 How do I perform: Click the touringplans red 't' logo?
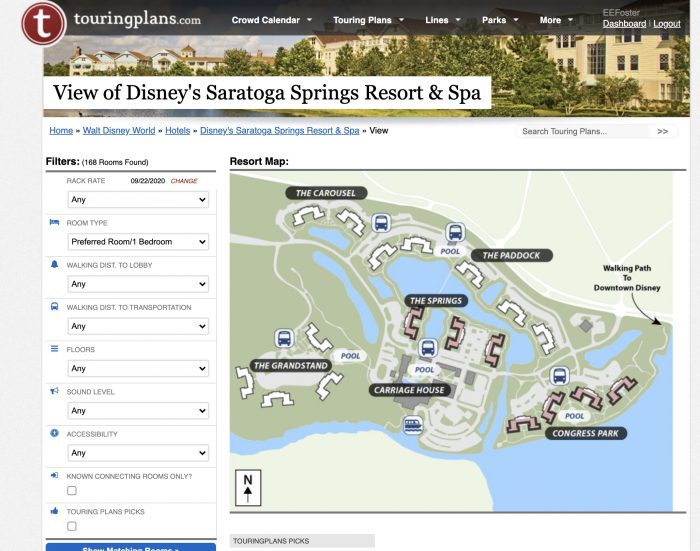click(43, 23)
